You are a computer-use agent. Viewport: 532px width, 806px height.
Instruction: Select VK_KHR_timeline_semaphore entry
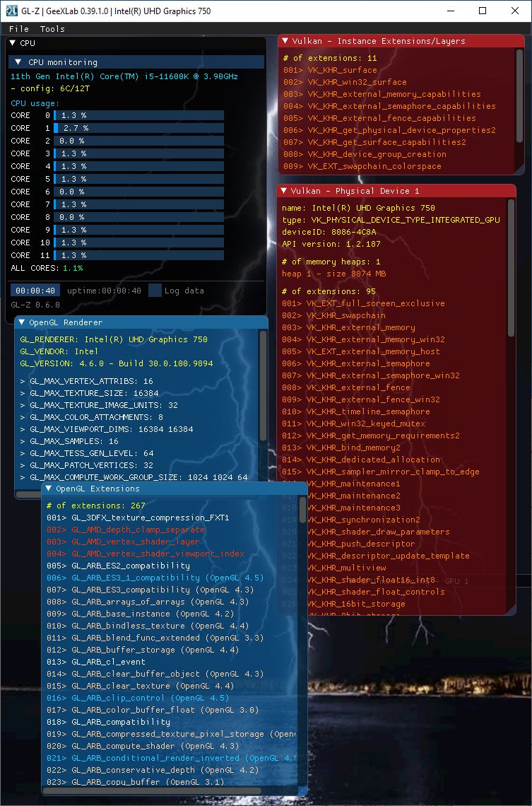(x=356, y=411)
